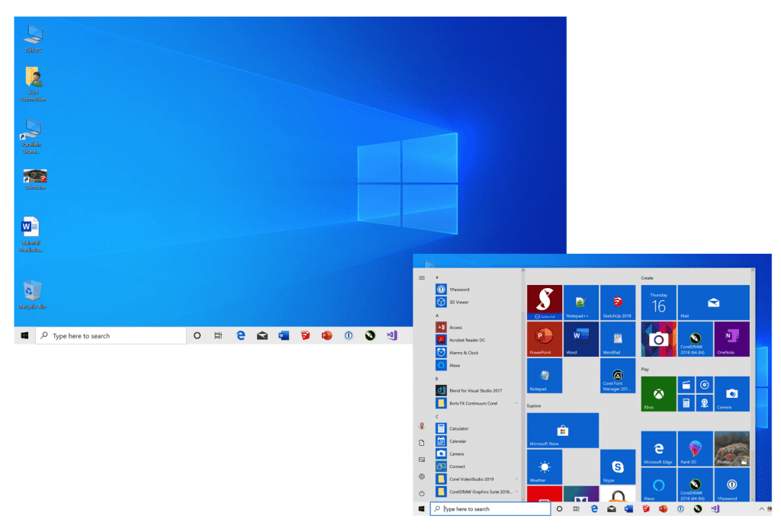Open 1Password from upper-left desktop taskbar

coord(349,335)
